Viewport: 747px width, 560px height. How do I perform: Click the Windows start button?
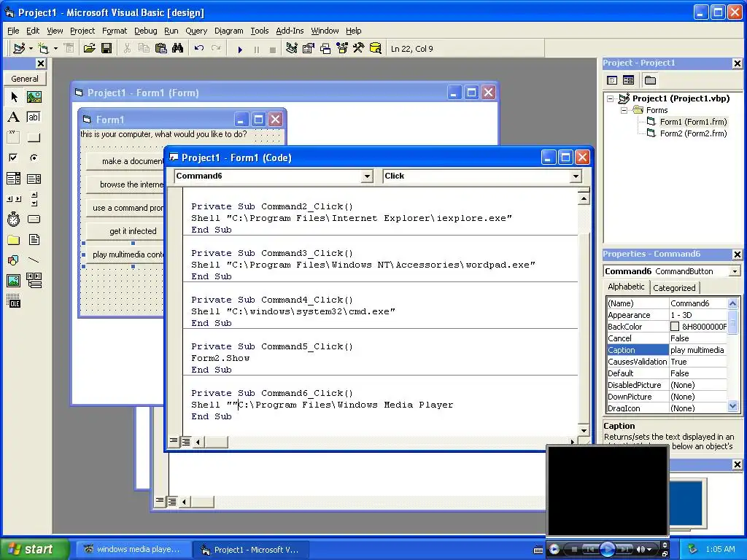coord(34,549)
